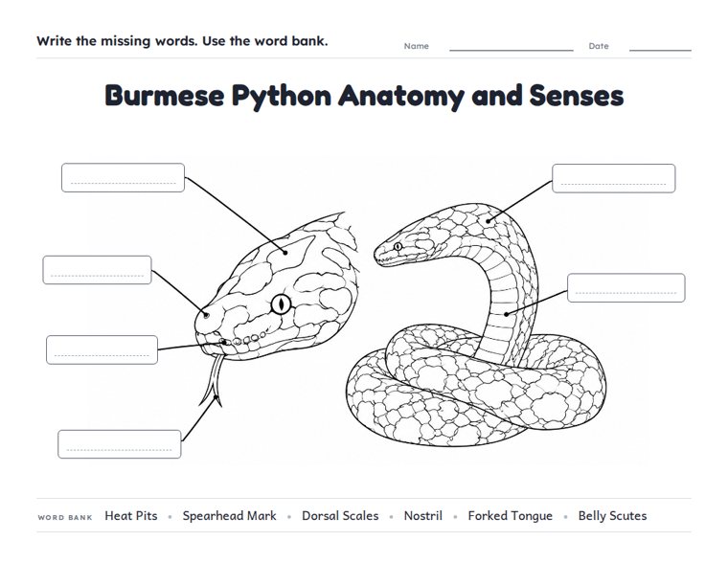
Task: Click the answer box pointing to the lip pits
Action: [x=102, y=349]
